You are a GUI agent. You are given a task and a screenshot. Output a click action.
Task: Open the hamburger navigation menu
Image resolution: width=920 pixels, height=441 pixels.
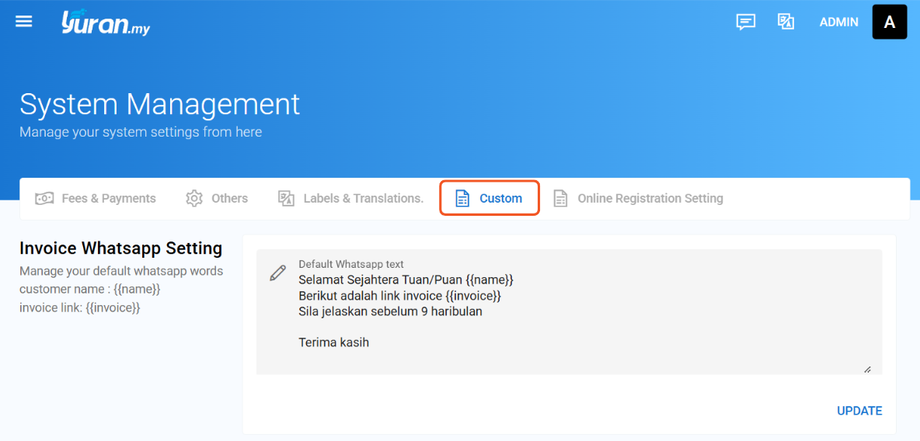pyautogui.click(x=24, y=21)
